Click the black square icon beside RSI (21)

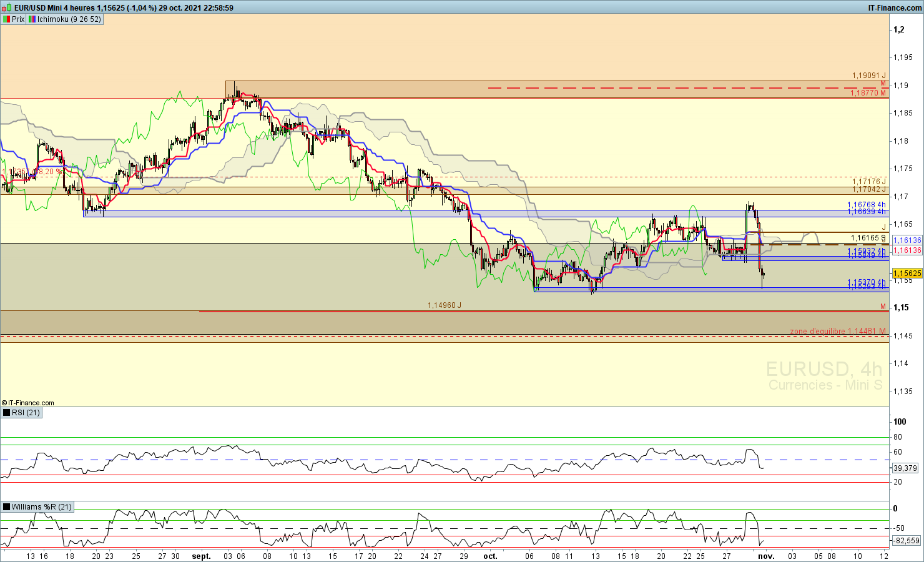click(x=6, y=413)
